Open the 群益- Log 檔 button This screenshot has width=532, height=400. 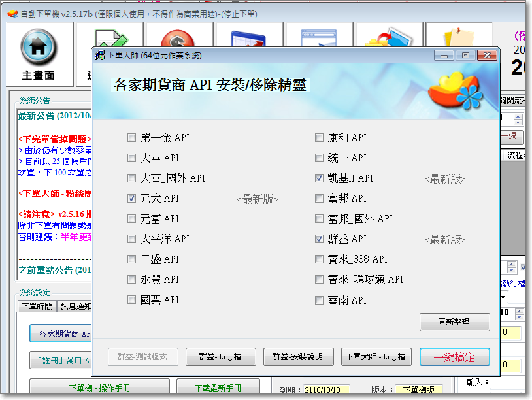220,357
